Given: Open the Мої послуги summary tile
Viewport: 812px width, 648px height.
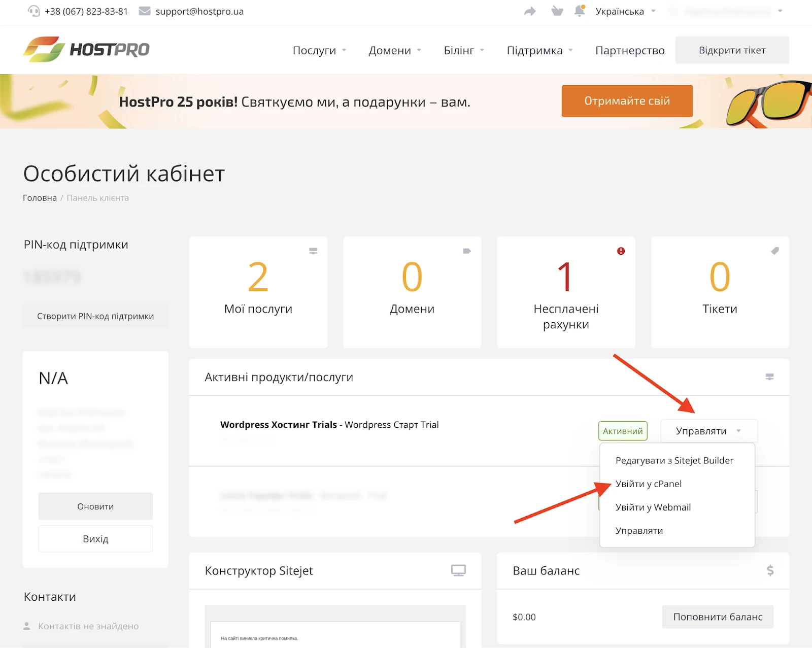Looking at the screenshot, I should [x=258, y=292].
